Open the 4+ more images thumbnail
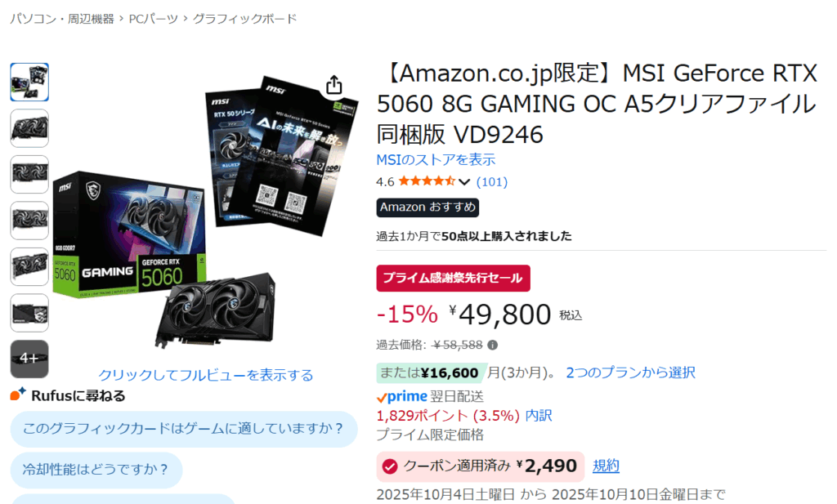This screenshot has width=837, height=504. click(x=29, y=359)
